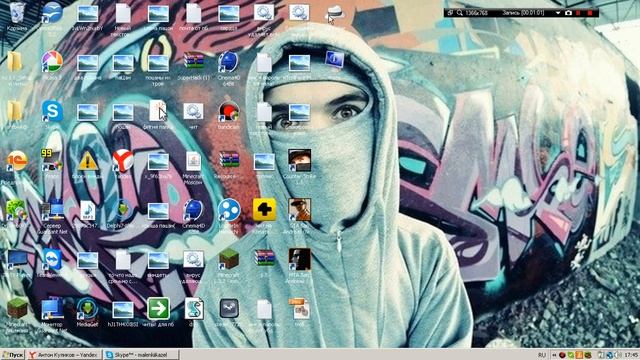
Task: Take a screenshot with Bandicam camera icon
Action: coord(568,13)
